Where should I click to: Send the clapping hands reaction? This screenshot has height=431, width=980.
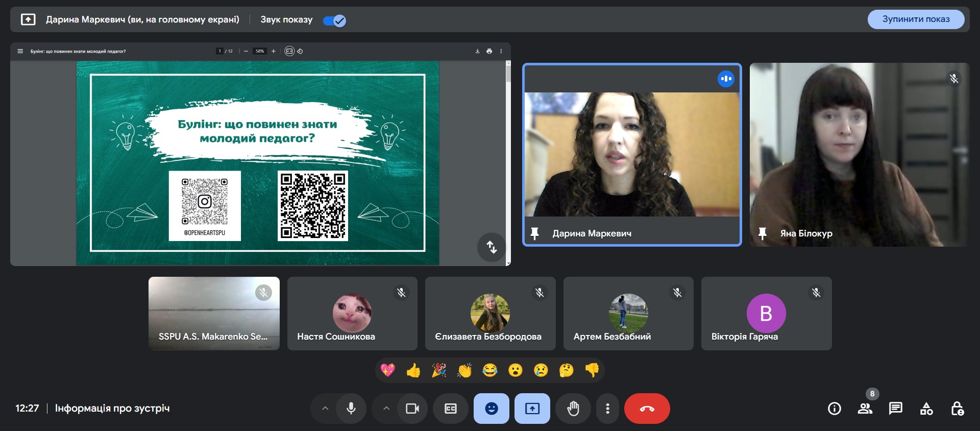click(x=464, y=370)
